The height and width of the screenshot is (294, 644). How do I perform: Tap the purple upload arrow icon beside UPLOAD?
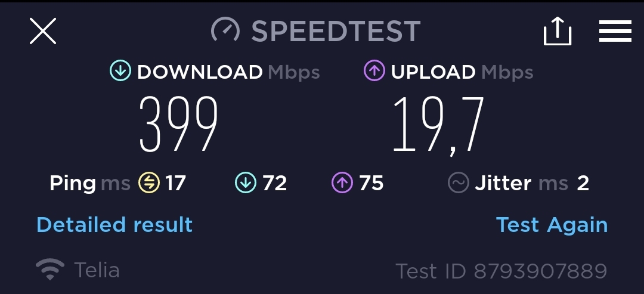374,70
